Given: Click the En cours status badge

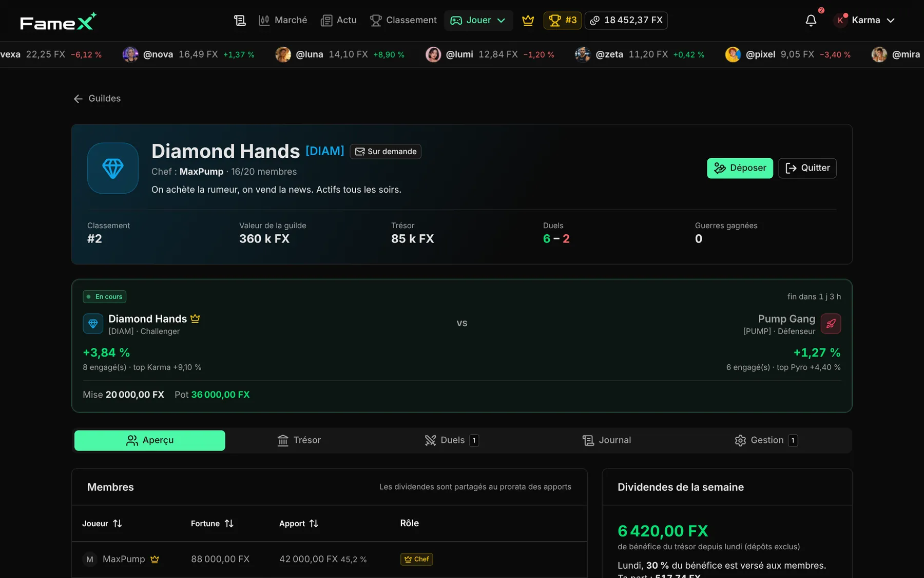Looking at the screenshot, I should pos(105,297).
